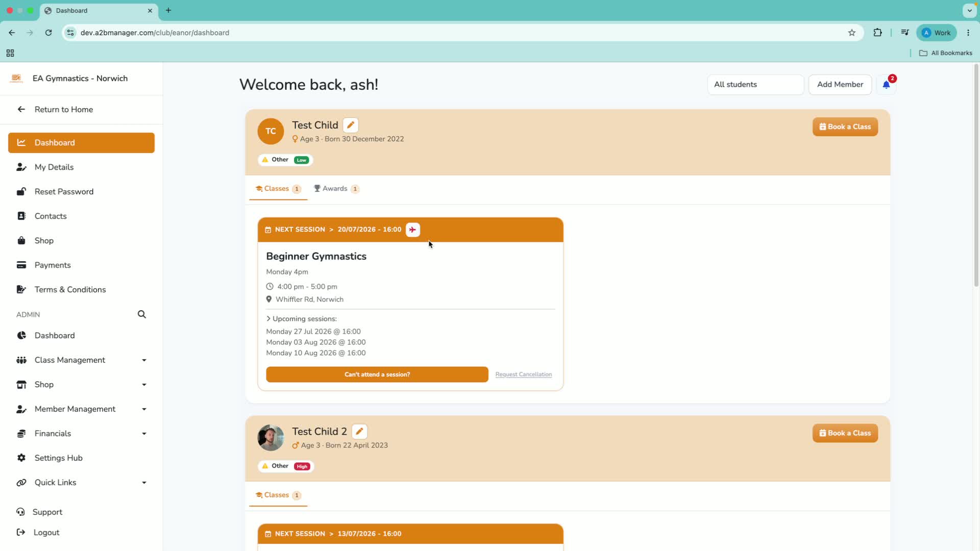Close the Dashboard browser tab

(x=150, y=10)
